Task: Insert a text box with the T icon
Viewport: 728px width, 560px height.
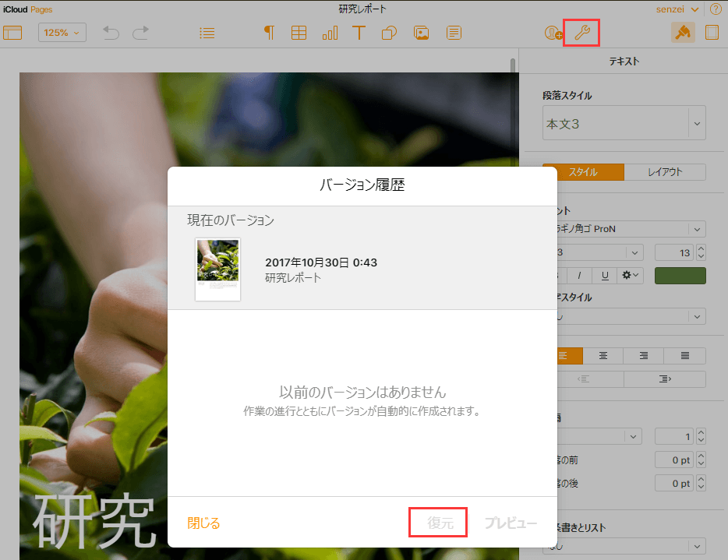Action: click(359, 33)
